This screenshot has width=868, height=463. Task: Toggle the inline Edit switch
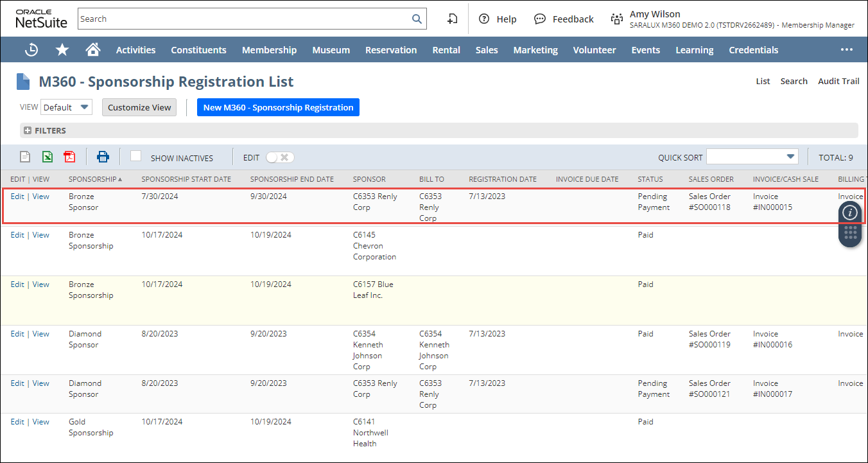pyautogui.click(x=280, y=157)
